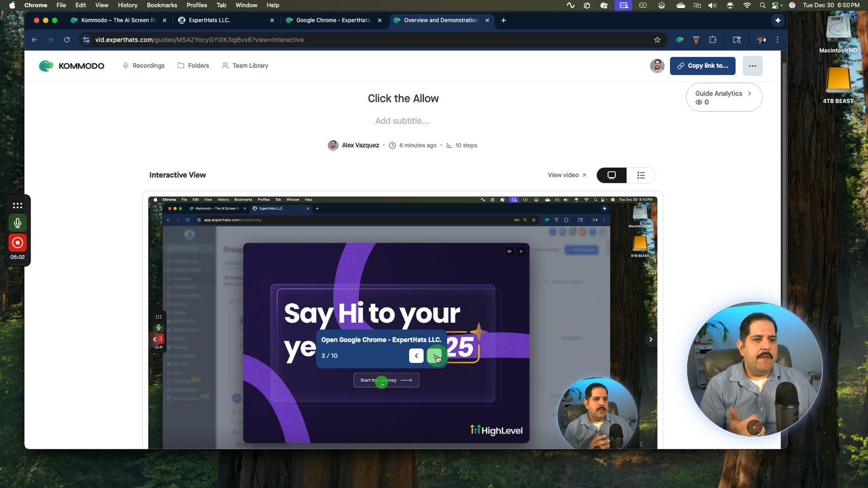Open the Bookmarks menu
The height and width of the screenshot is (488, 868).
click(x=162, y=5)
